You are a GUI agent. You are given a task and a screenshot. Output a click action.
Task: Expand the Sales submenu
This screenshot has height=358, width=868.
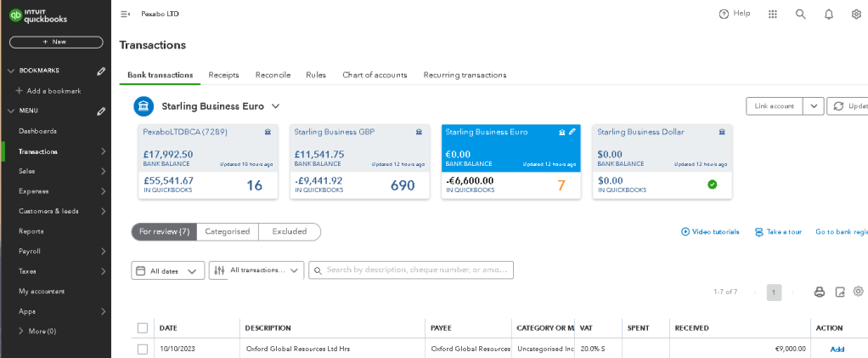pyautogui.click(x=103, y=171)
